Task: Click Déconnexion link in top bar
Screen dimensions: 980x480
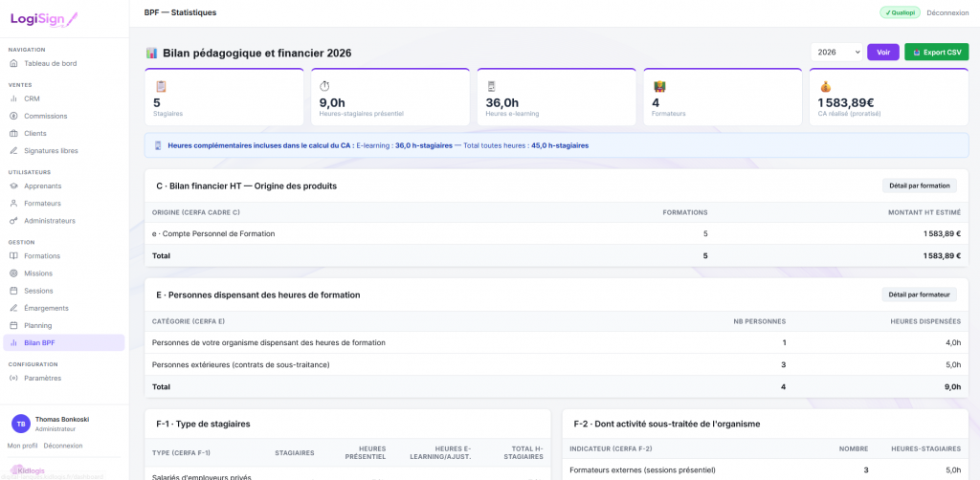Action: point(947,12)
